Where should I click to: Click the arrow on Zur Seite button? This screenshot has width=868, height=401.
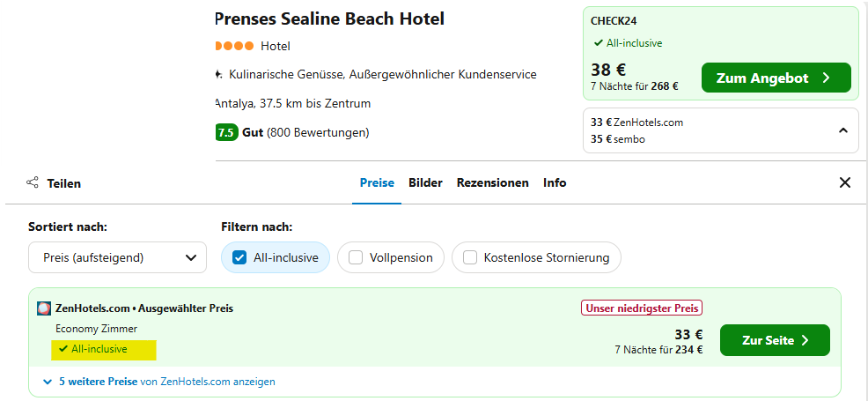click(x=805, y=340)
